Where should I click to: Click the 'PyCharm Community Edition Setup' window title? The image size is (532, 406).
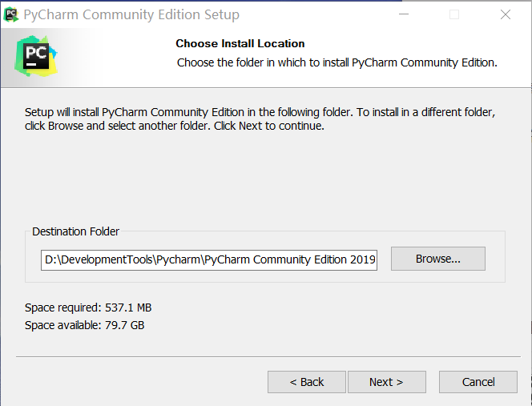tap(131, 14)
